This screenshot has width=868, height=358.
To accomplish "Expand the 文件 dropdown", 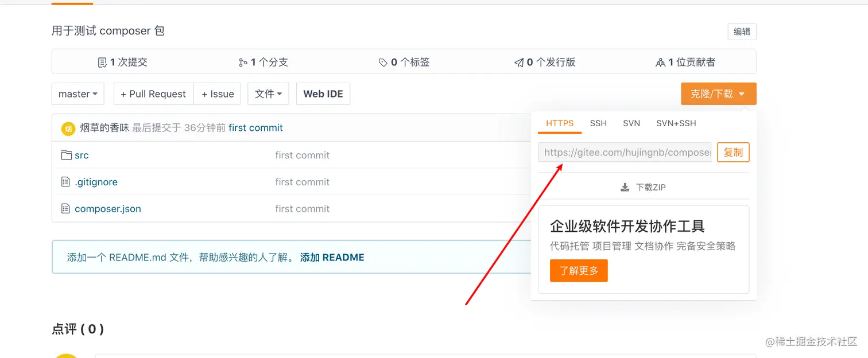I will [x=268, y=94].
